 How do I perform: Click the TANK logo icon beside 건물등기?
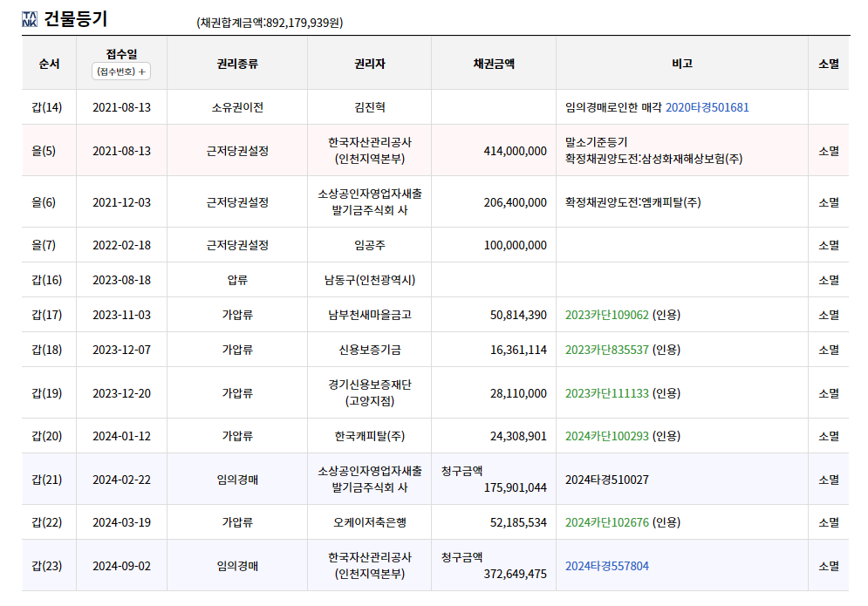[30, 19]
